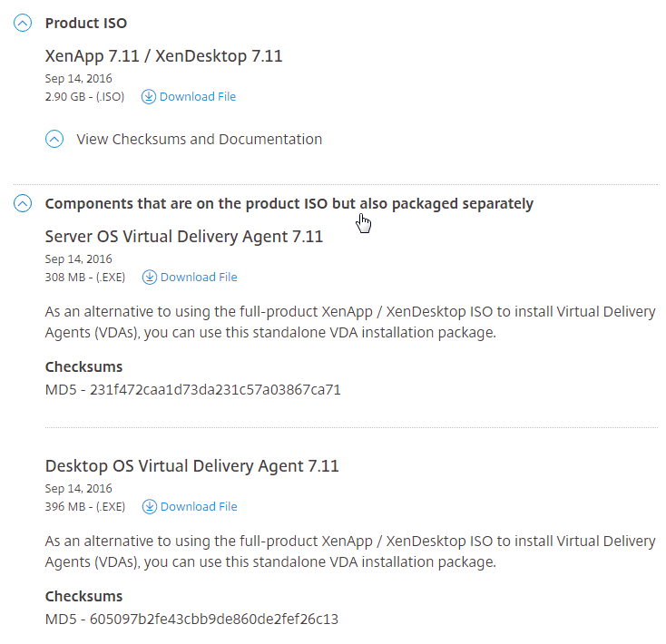Collapse View Checksums and Documentation chevron
Viewport: 666px width, 644px height.
(x=54, y=139)
